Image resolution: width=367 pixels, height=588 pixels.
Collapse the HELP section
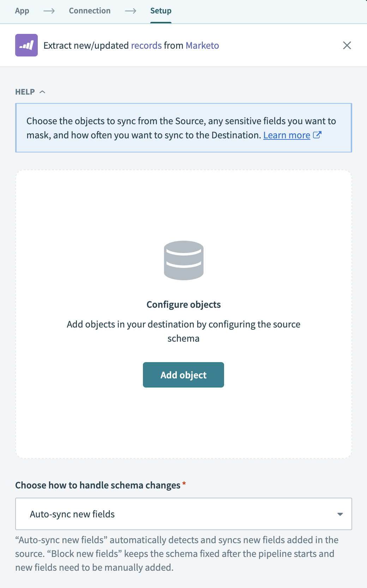point(43,92)
